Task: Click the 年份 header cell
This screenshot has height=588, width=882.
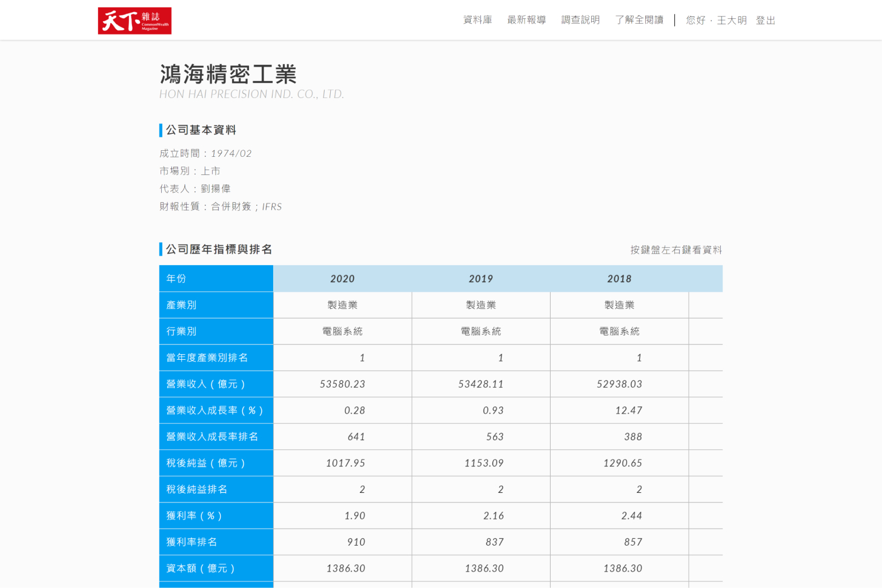Action: pyautogui.click(x=216, y=279)
